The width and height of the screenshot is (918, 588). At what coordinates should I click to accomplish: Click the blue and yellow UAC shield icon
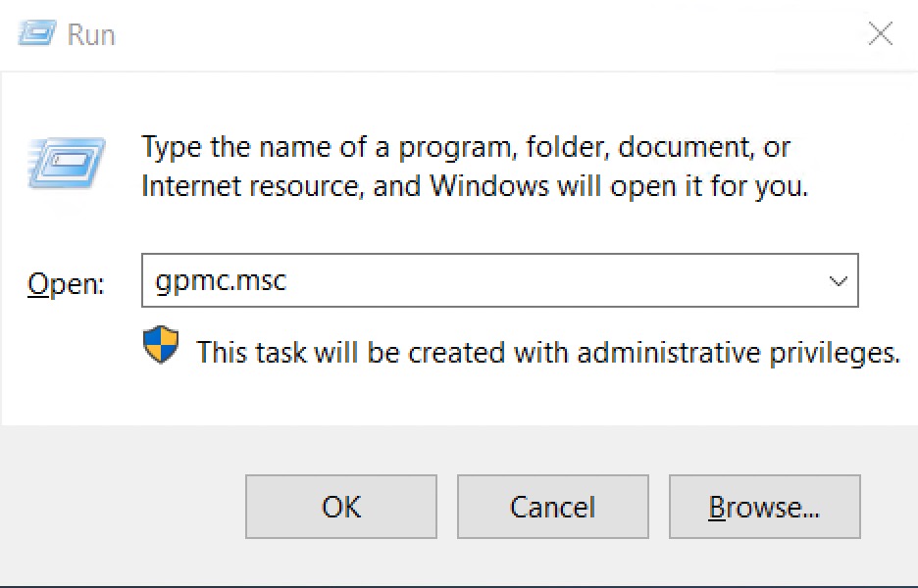click(161, 345)
